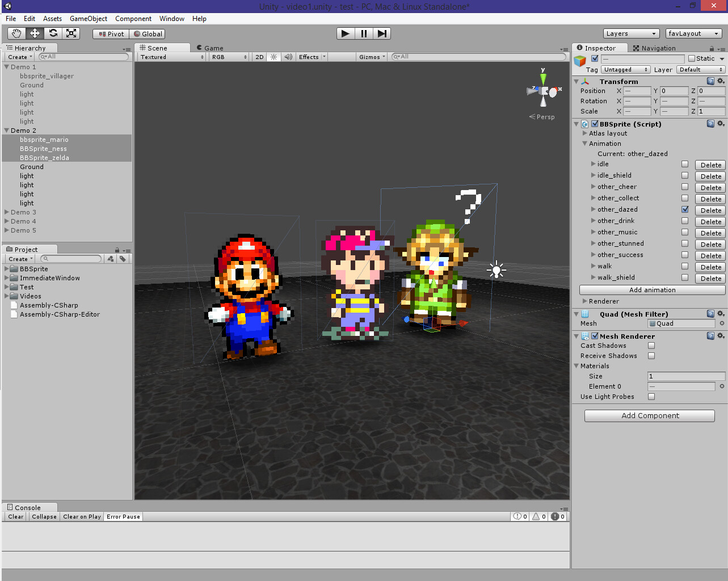Select the Move tool

pos(34,33)
